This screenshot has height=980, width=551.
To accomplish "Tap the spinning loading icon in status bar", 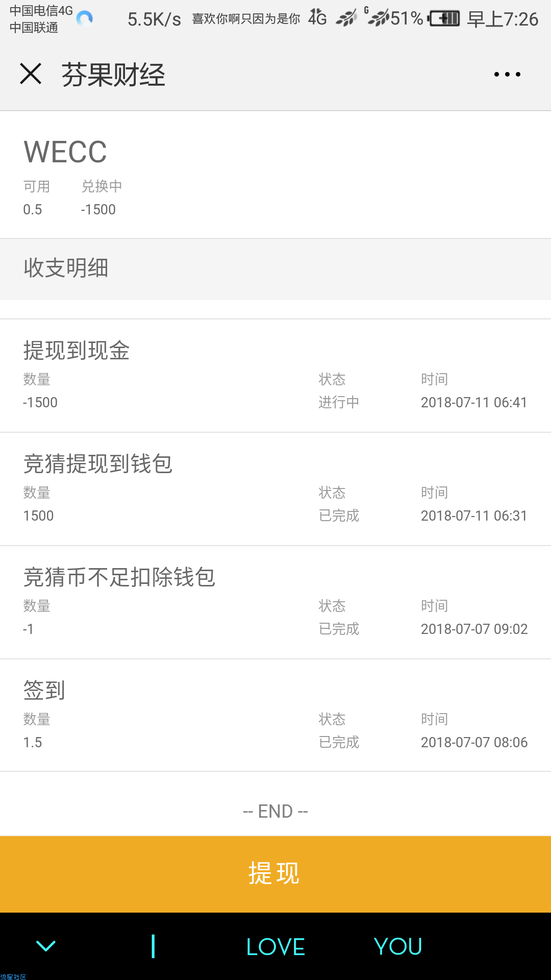I will (x=85, y=18).
